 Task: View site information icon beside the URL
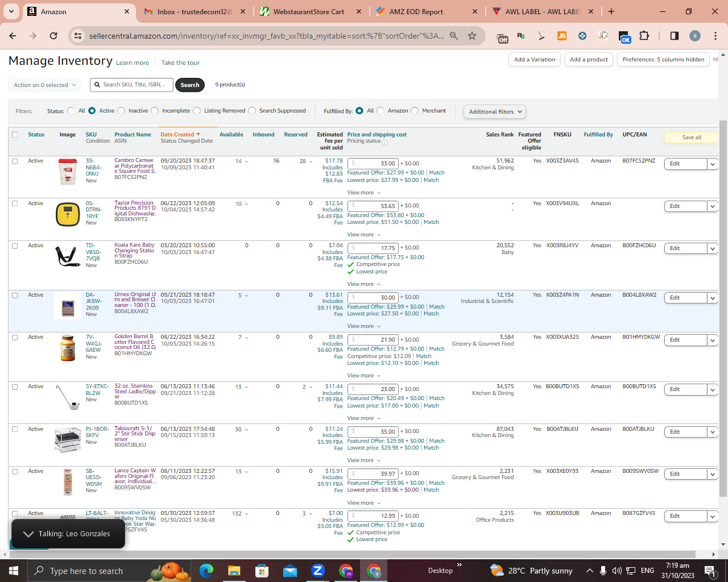pos(78,36)
